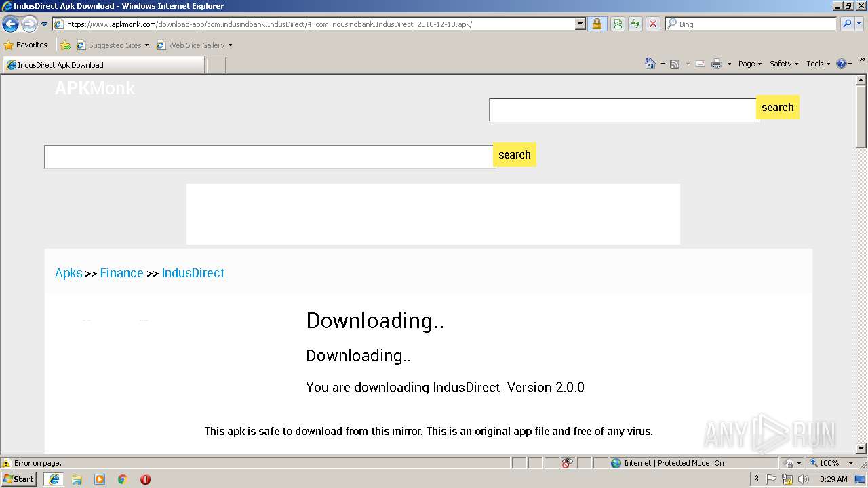Click the address bar URL field
Viewport: 868px width, 488px height.
(x=313, y=24)
